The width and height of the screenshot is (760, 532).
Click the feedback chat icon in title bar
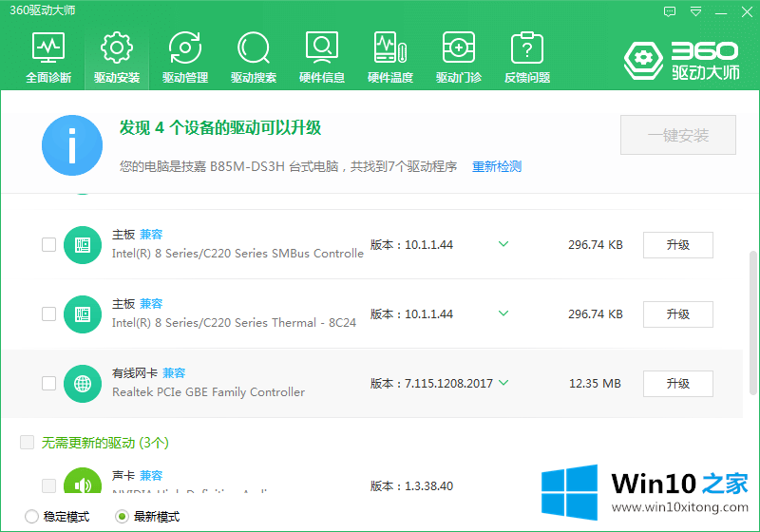670,11
